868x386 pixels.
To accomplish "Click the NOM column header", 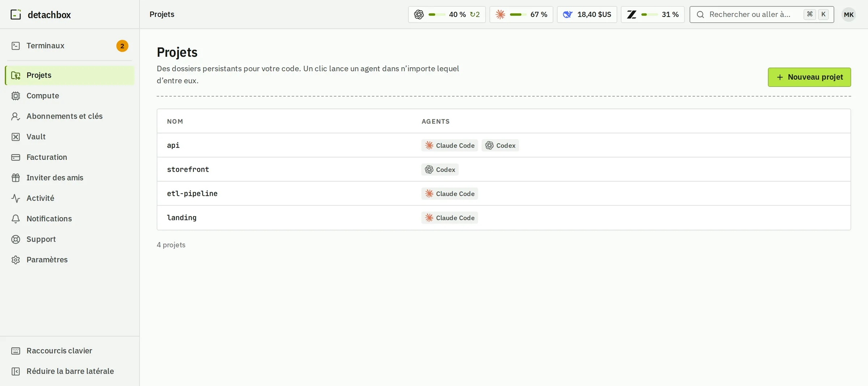I will coord(175,122).
